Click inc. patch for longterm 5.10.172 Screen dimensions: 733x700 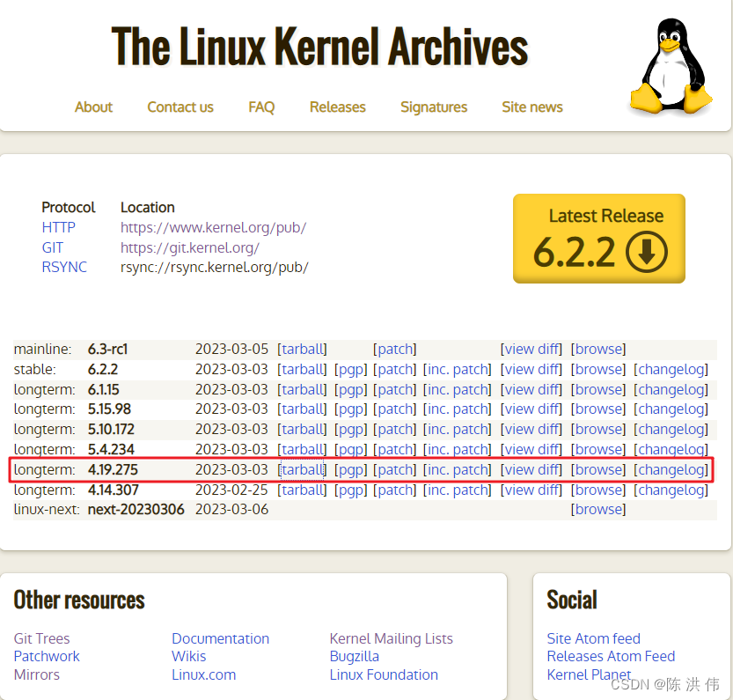click(457, 429)
